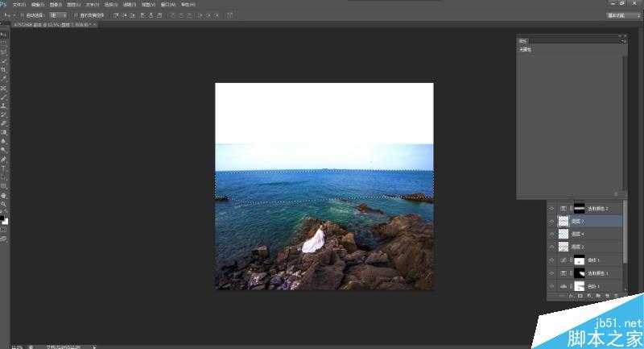This screenshot has width=644, height=349.
Task: Open the 图像 menu
Action: pos(56,4)
